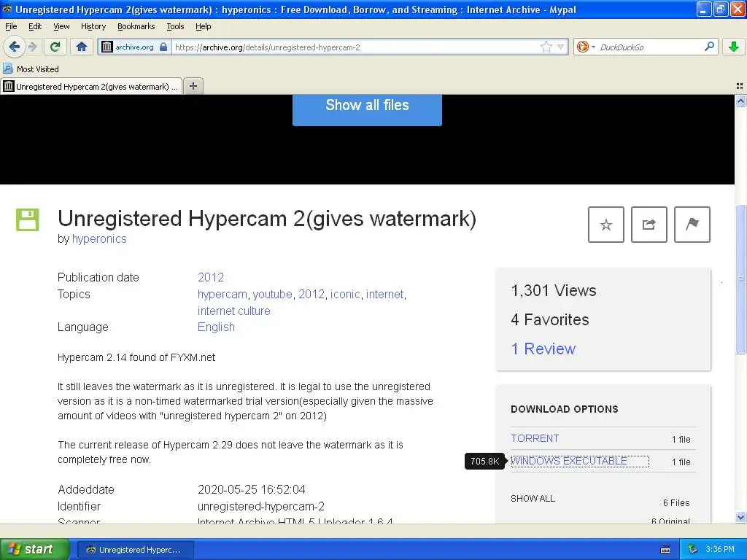Click the search magnifier icon
Screen dimensions: 747x560
coord(709,47)
